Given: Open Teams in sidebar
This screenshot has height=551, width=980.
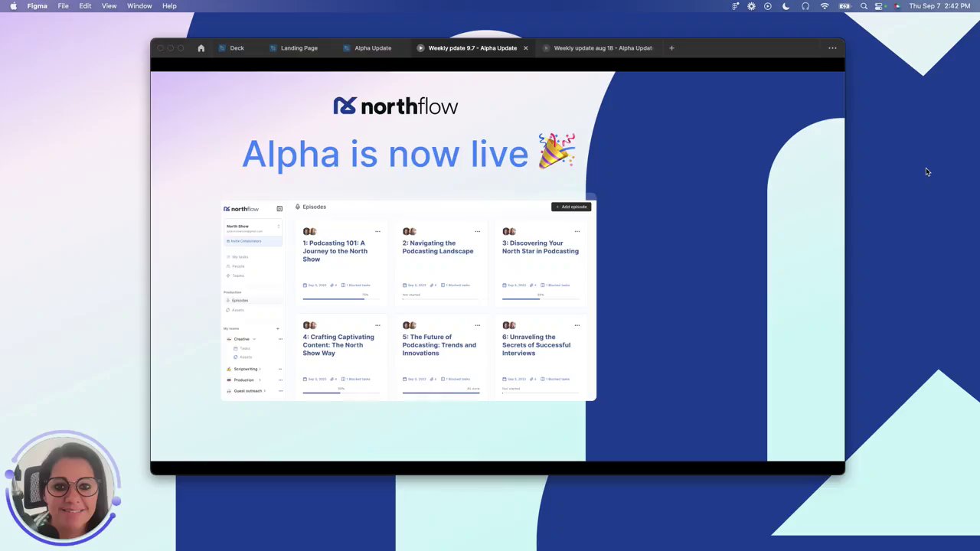Looking at the screenshot, I should [x=236, y=275].
